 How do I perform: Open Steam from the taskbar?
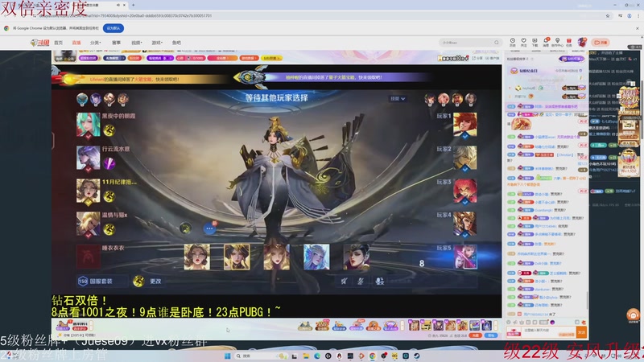pos(416,356)
